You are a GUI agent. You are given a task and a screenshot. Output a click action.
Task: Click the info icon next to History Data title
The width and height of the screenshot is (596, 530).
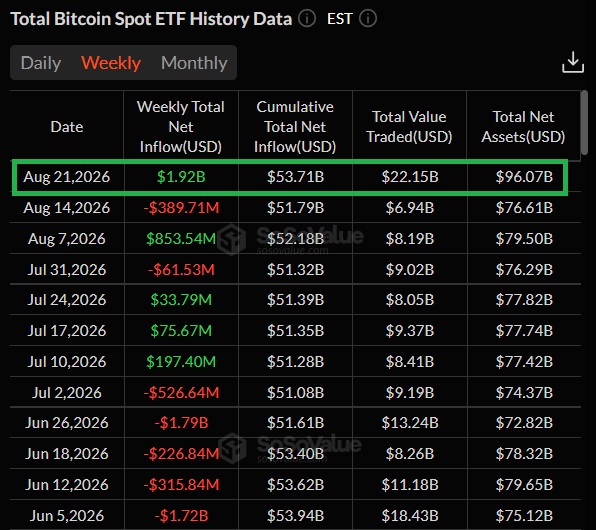[x=307, y=19]
